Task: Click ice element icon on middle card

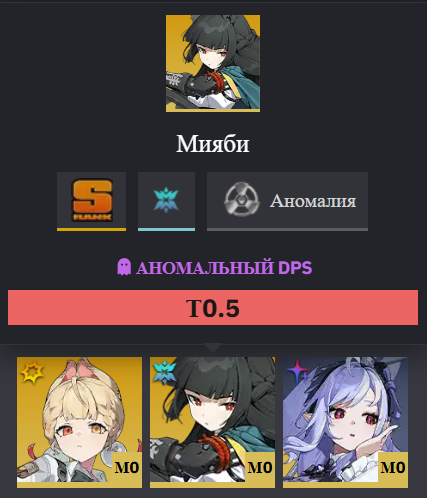Action: tap(164, 372)
